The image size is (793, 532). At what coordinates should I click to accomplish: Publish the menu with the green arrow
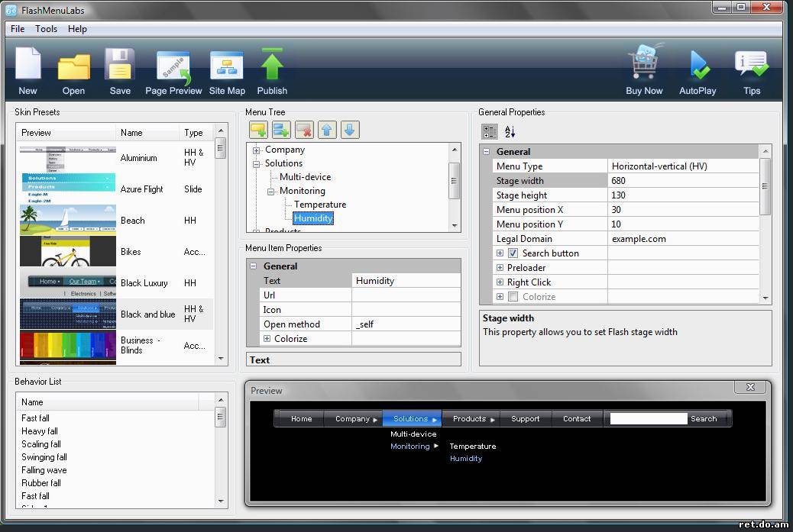coord(272,66)
